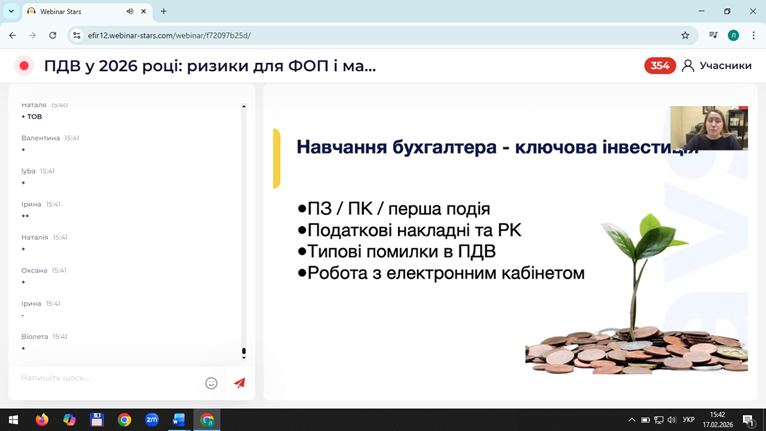This screenshot has width=766, height=431.
Task: Open Zoom from the taskbar
Action: click(152, 420)
